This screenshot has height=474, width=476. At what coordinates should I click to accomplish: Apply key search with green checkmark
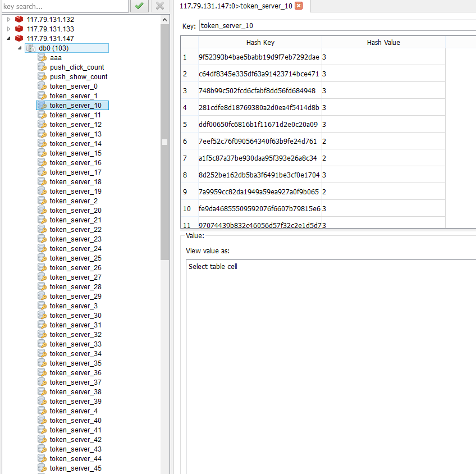tap(139, 6)
